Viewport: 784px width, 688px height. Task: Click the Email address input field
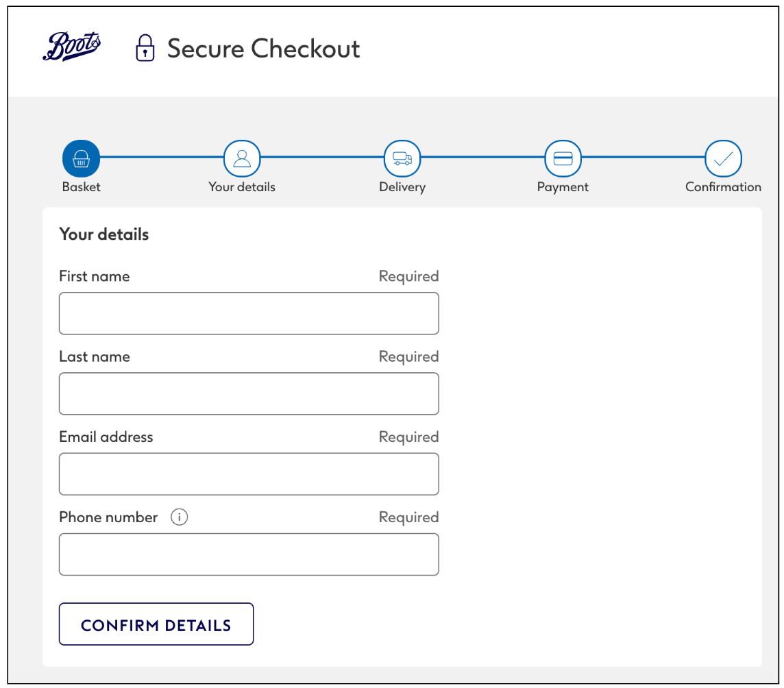(249, 474)
